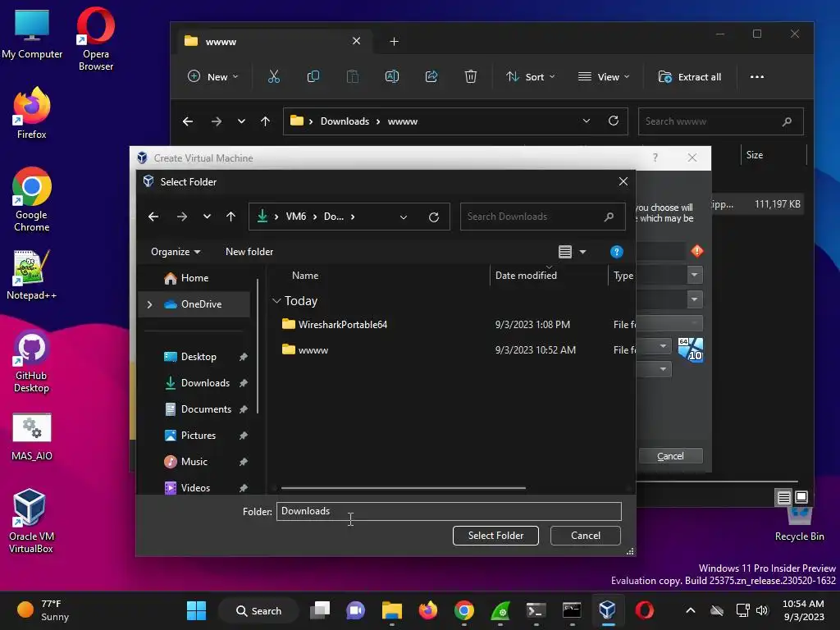Select the wwww folder in file list
Image resolution: width=840 pixels, height=630 pixels.
tap(313, 350)
